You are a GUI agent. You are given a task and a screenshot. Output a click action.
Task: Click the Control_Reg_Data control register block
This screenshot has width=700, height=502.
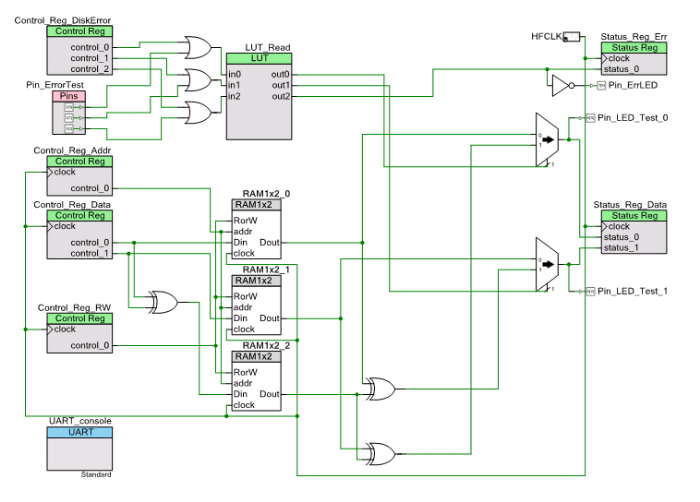click(80, 234)
